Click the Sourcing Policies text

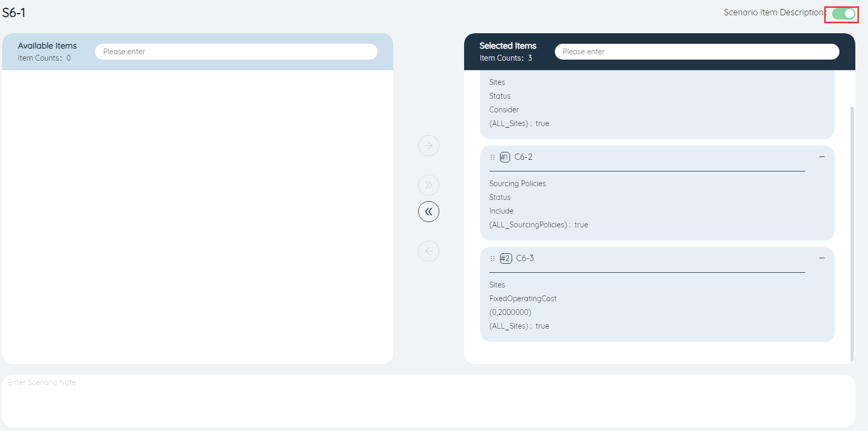[517, 184]
